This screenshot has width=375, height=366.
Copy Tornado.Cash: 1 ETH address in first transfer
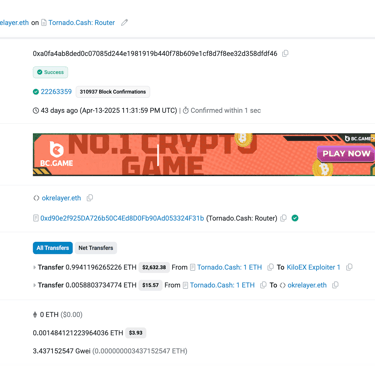270,267
